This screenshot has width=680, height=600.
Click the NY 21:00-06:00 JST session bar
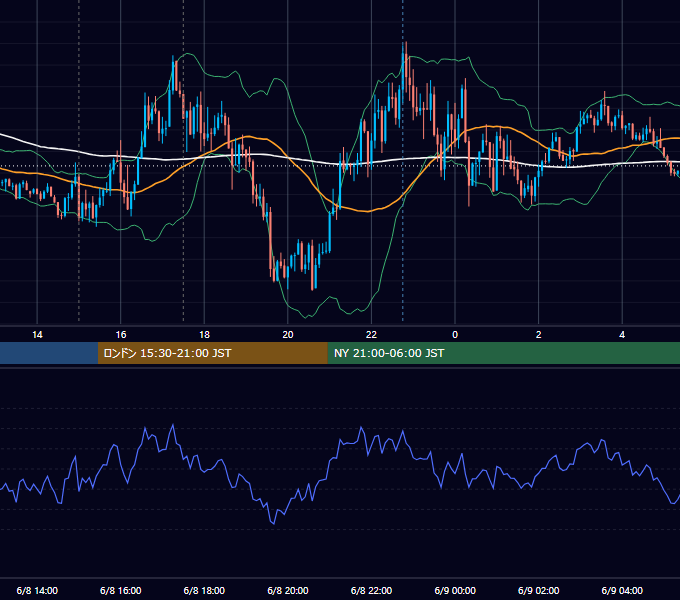[x=503, y=353]
